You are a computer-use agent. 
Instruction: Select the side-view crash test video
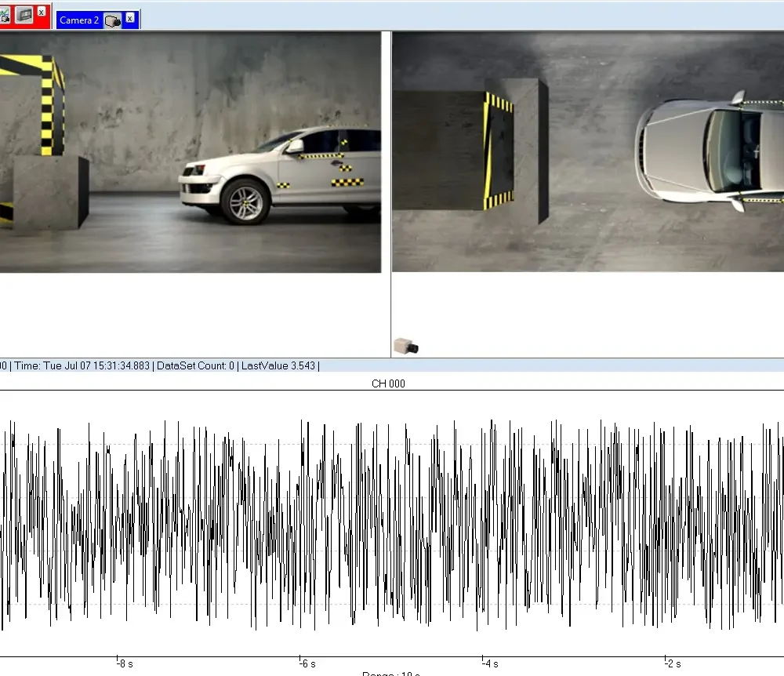click(190, 153)
